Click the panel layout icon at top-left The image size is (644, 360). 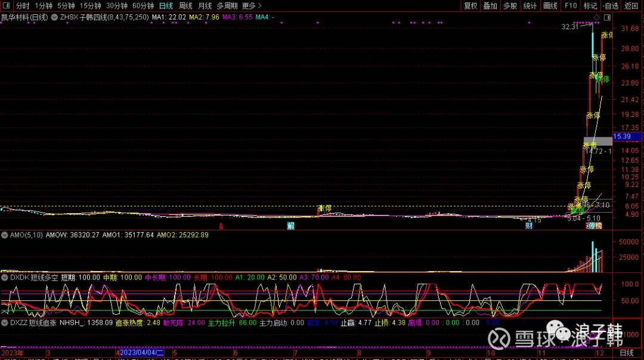[x=5, y=5]
